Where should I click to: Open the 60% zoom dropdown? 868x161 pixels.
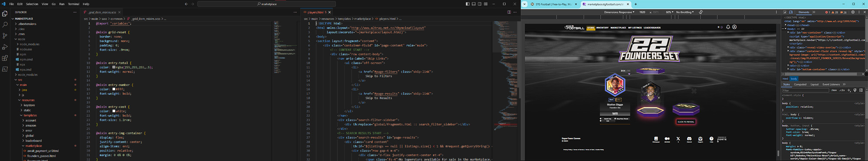click(669, 12)
